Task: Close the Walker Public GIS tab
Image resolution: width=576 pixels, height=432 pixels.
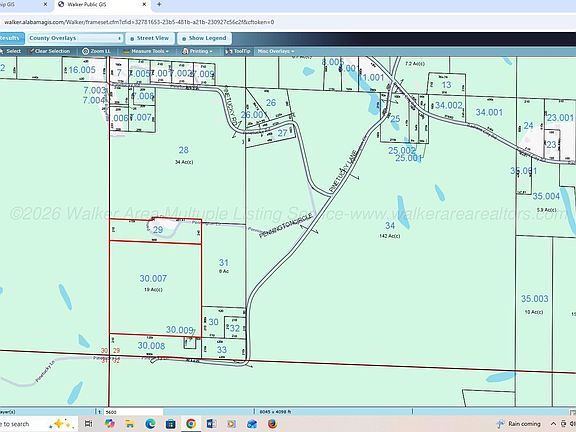Action: (144, 4)
